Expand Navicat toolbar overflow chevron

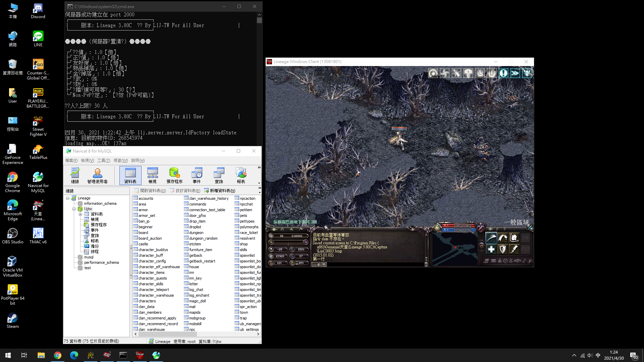click(259, 168)
